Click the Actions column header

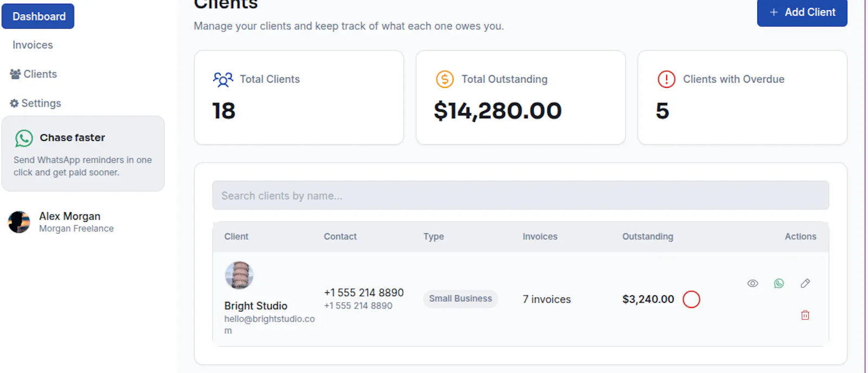click(800, 236)
